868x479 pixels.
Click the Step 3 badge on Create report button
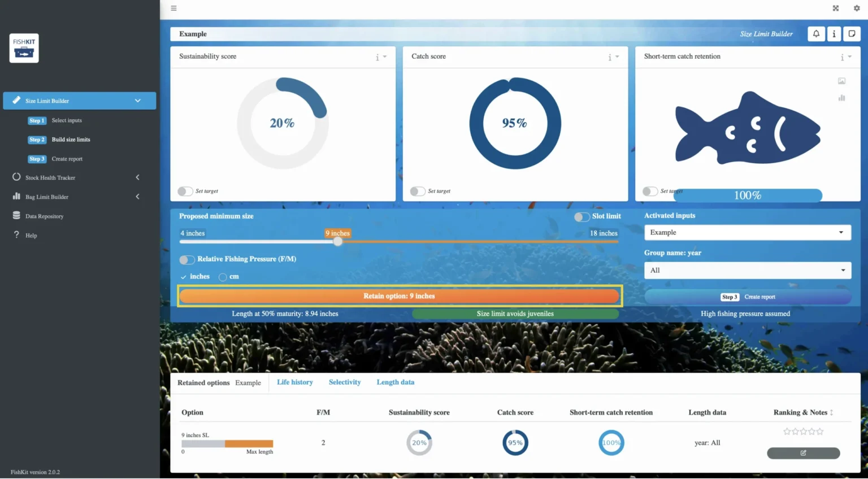tap(730, 297)
